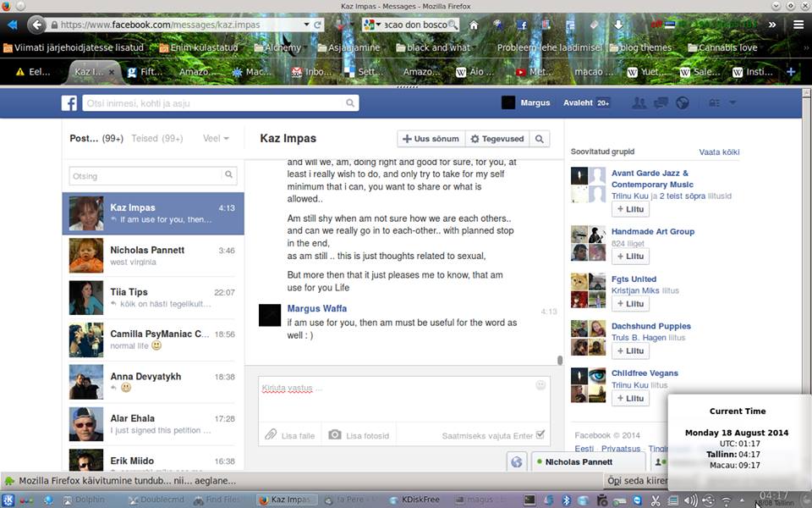Image resolution: width=812 pixels, height=508 pixels.
Task: Click Firefox back arrow button
Action: pyautogui.click(x=36, y=25)
